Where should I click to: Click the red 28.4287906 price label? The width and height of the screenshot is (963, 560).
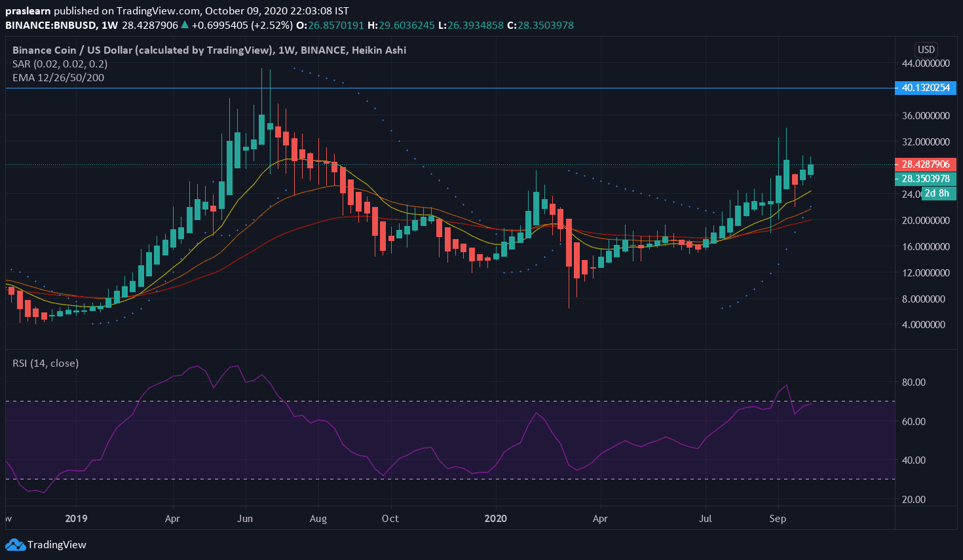(925, 164)
